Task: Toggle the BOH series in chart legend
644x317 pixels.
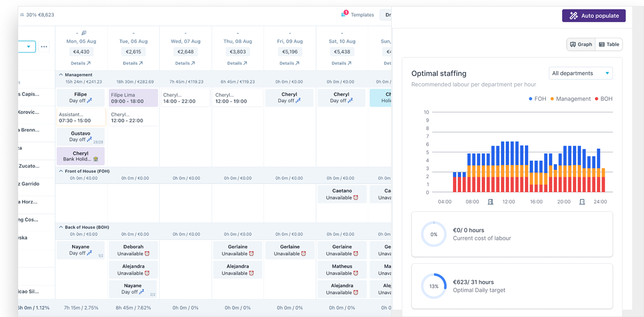Action: tap(603, 99)
